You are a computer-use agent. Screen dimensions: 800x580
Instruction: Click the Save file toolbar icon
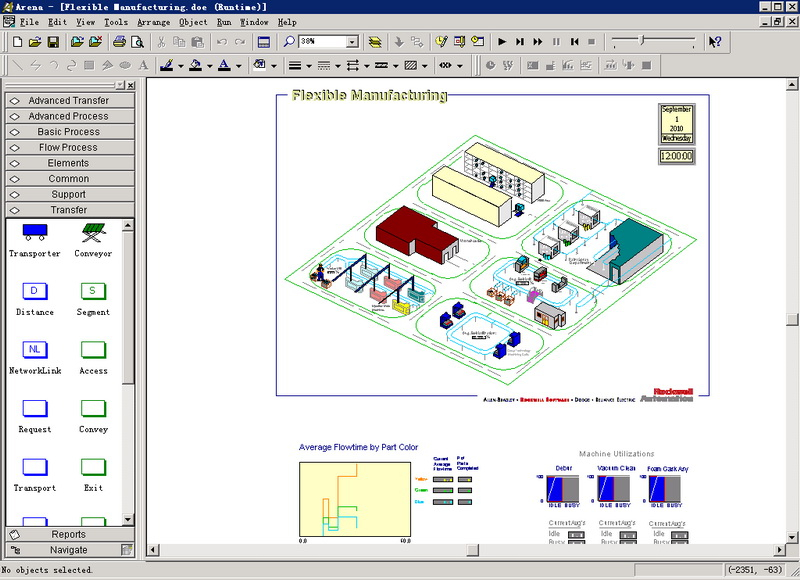coord(53,42)
